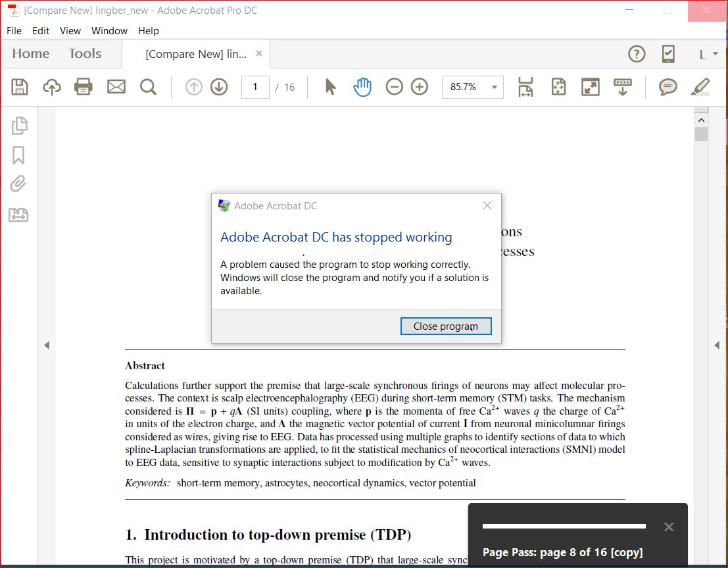Open Page Thumbnails side panel

(19, 126)
